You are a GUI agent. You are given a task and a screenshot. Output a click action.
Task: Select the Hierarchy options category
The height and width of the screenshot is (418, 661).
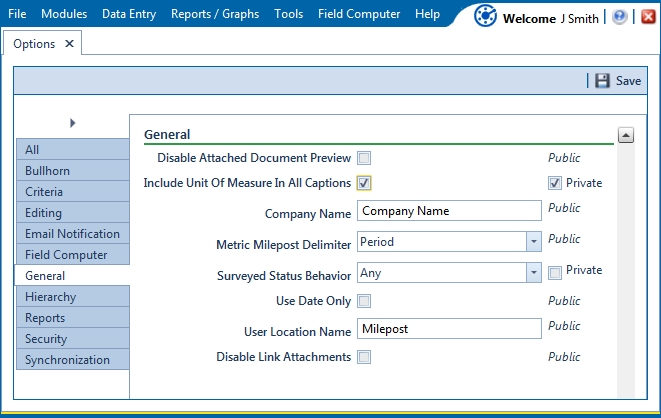73,297
